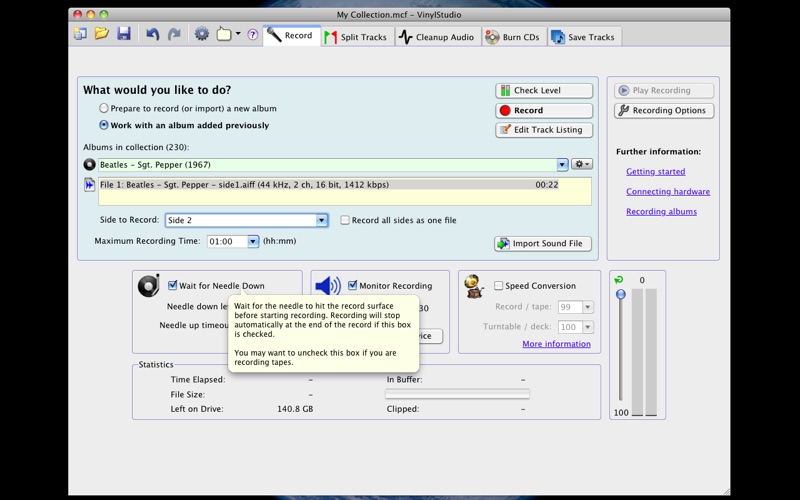Open Maximum Recording Time dropdown
The width and height of the screenshot is (800, 500).
click(x=252, y=241)
